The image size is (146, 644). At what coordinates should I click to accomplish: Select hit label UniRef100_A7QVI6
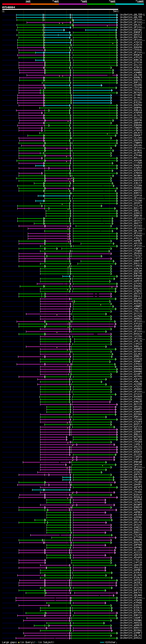(131, 42)
